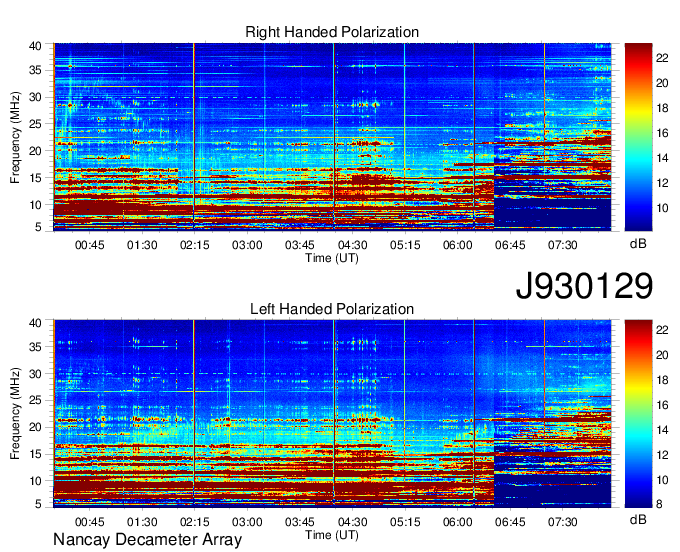Click the 05:15 time tick of Right Handed plot

[405, 245]
